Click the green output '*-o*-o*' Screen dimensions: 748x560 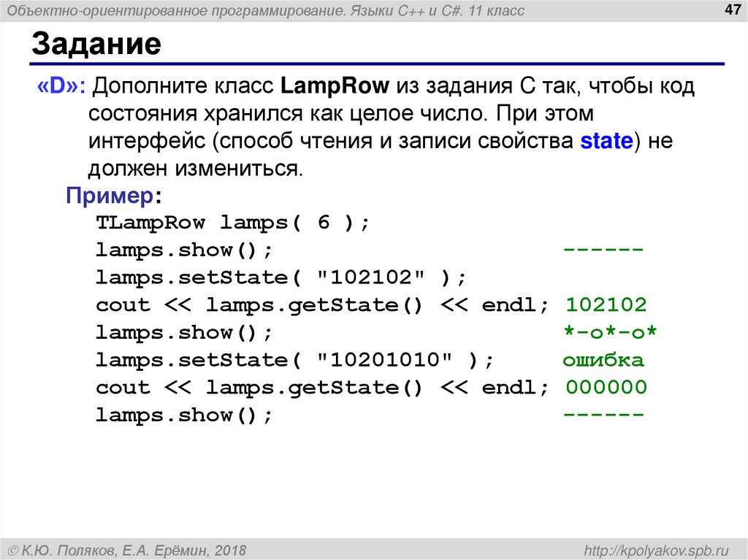click(x=610, y=332)
